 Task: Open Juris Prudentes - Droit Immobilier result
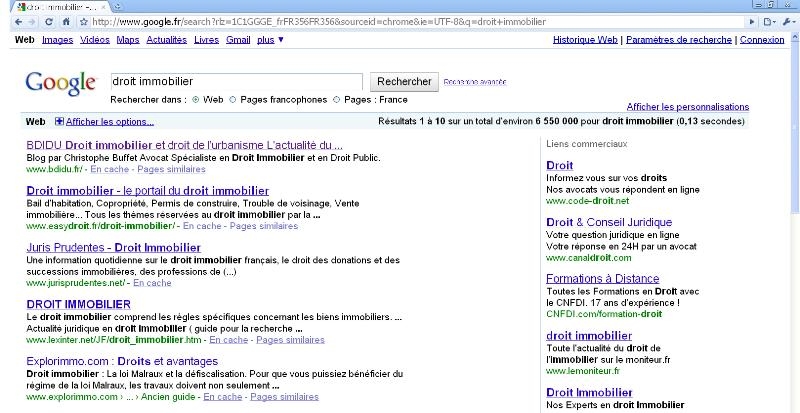coord(113,248)
